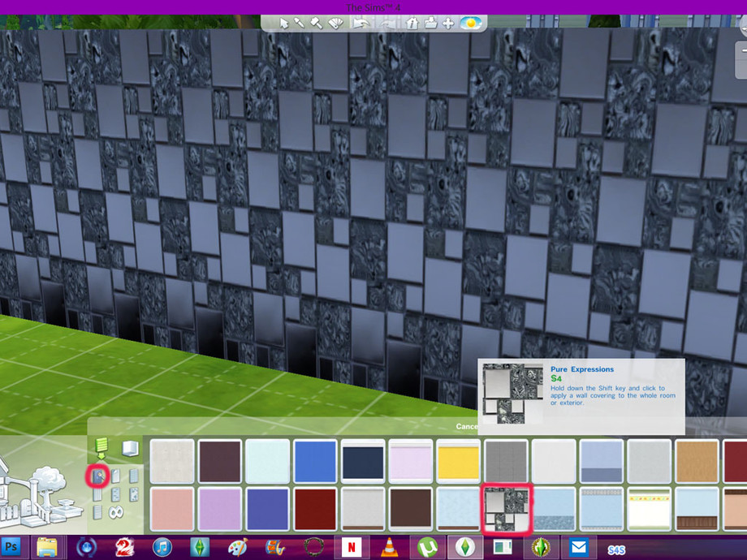Click the infinity symbol category icon
747x560 pixels.
coord(115,512)
